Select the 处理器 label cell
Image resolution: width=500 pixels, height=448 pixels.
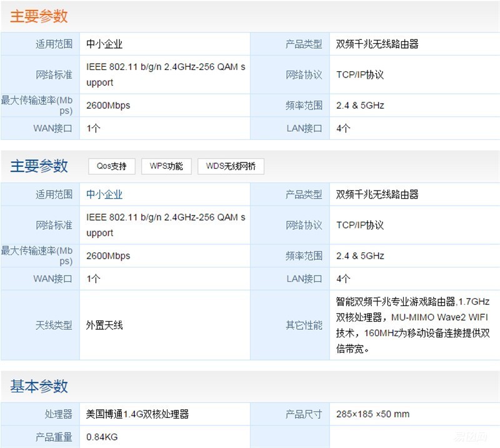[40, 414]
